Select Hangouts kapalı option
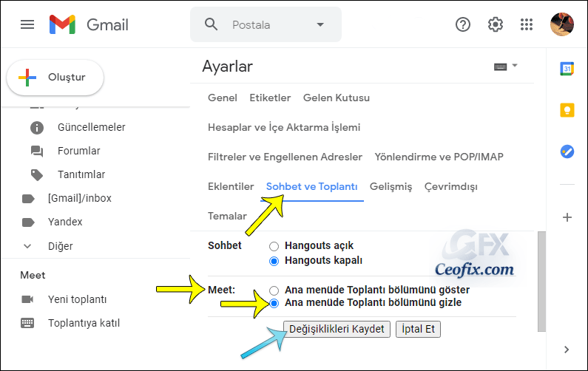 [274, 261]
